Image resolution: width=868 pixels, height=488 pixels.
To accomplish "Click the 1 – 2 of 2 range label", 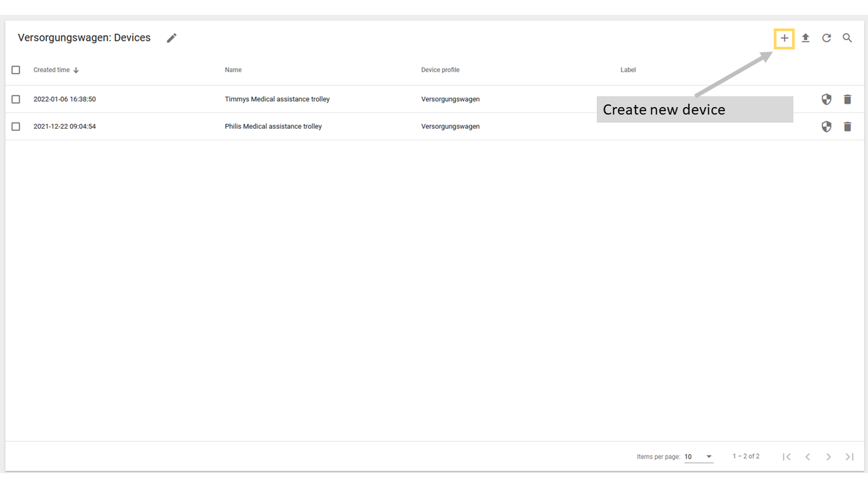I will click(746, 457).
